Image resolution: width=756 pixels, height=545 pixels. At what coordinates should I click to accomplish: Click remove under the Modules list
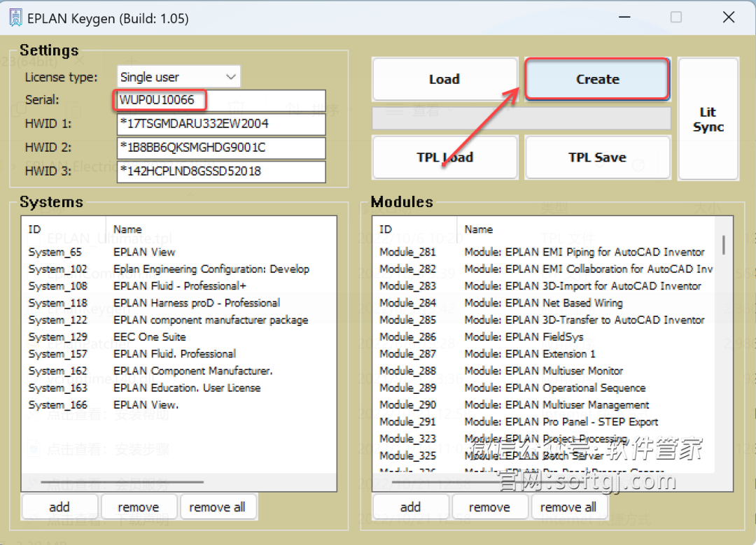pyautogui.click(x=489, y=507)
